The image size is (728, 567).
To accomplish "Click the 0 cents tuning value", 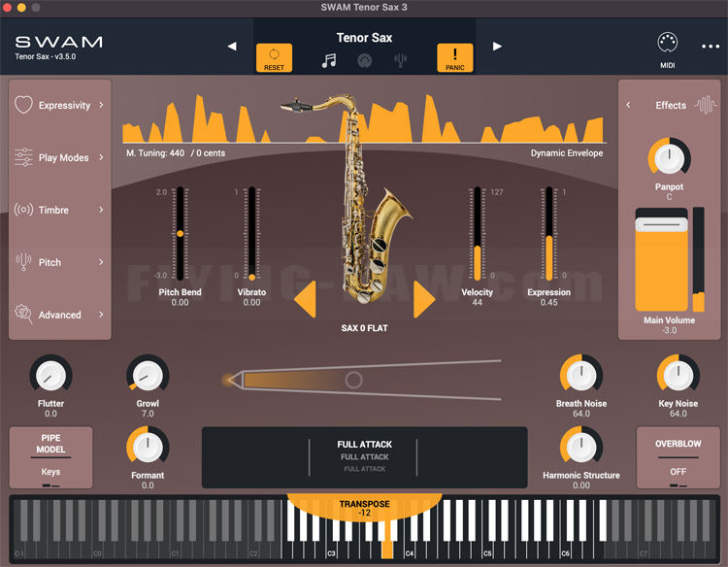I will [211, 152].
